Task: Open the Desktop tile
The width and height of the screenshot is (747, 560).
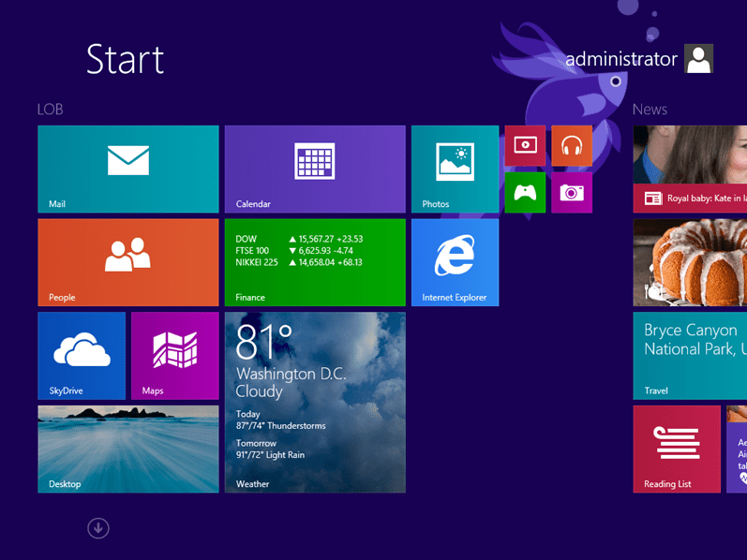Action: point(127,449)
